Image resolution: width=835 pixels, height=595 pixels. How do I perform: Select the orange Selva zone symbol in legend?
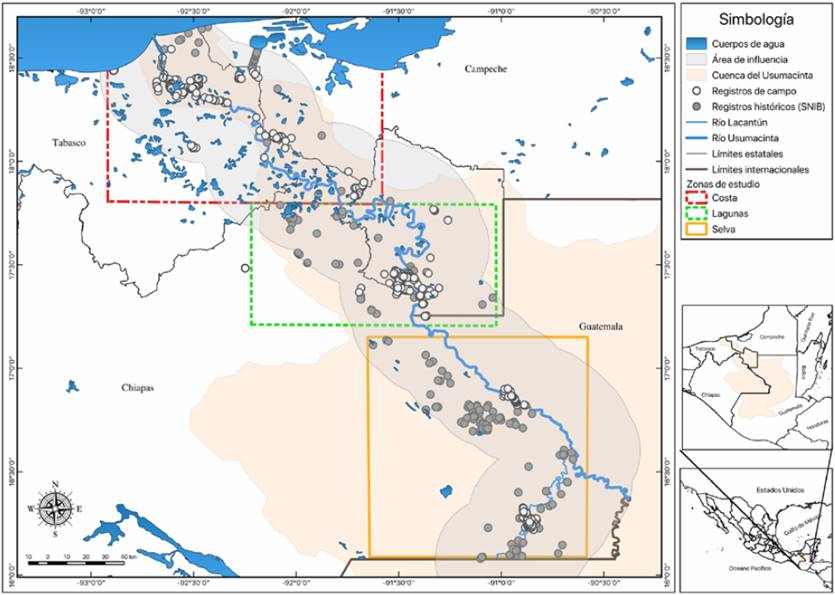coord(695,231)
